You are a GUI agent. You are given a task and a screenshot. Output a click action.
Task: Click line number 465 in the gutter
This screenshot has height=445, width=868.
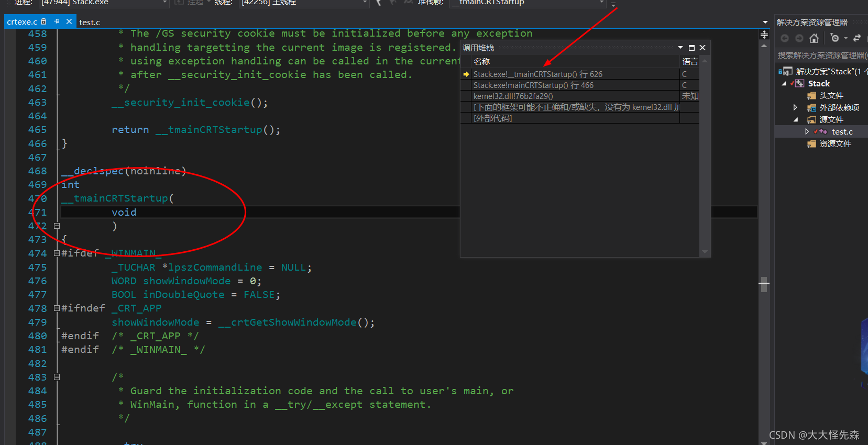coord(37,130)
